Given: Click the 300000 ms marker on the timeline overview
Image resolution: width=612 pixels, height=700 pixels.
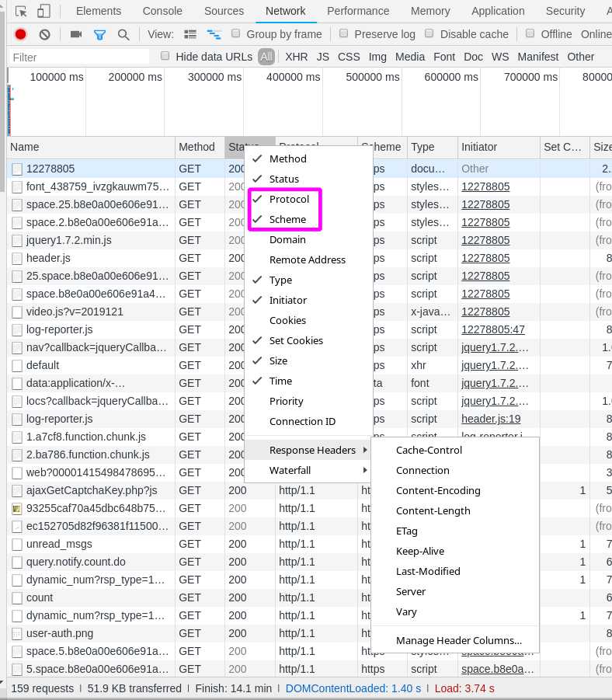Looking at the screenshot, I should (214, 77).
